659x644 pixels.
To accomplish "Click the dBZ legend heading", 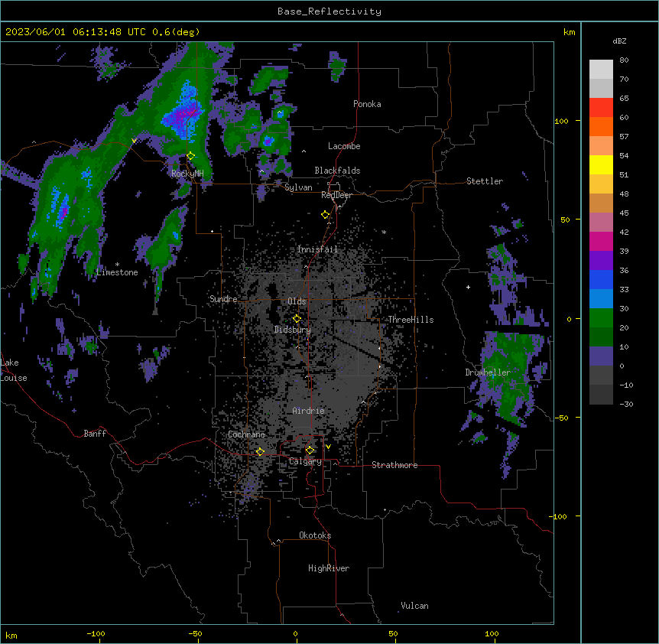I will coord(619,41).
